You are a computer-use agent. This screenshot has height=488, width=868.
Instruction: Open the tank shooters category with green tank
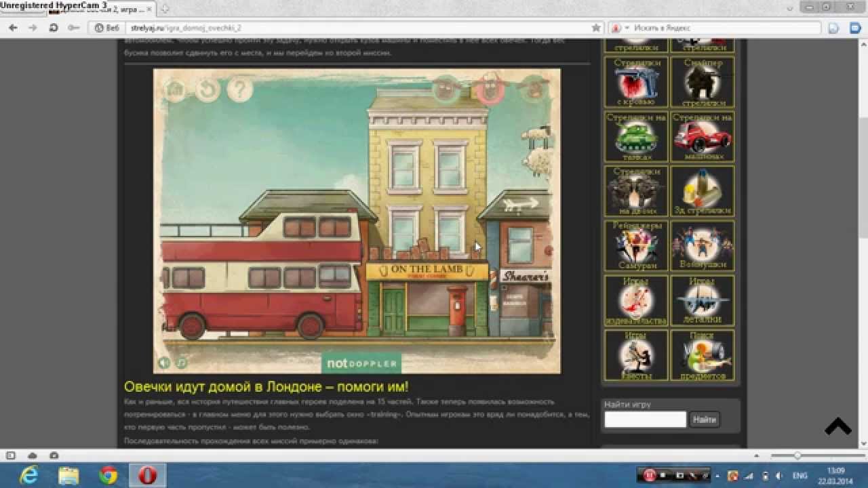[x=635, y=136]
